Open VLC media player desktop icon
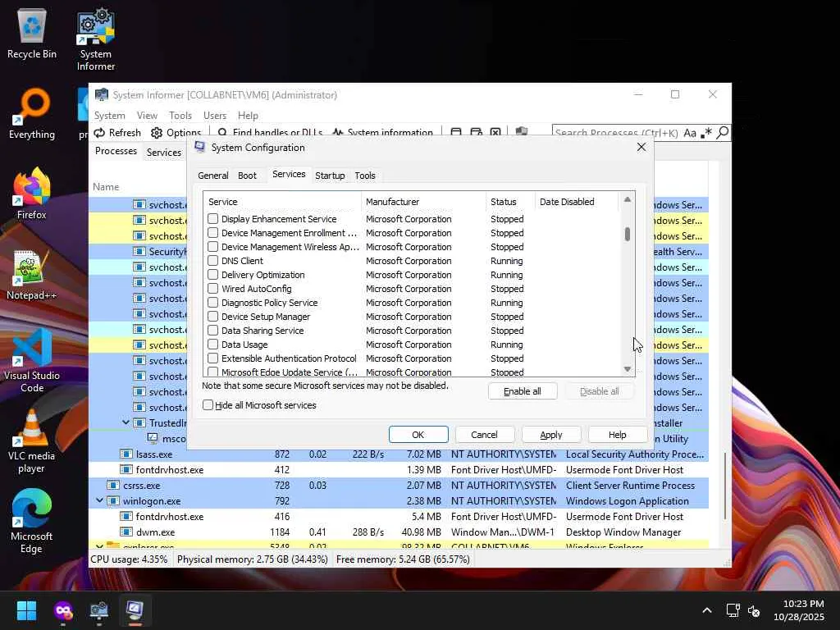Image resolution: width=840 pixels, height=630 pixels. 32,441
